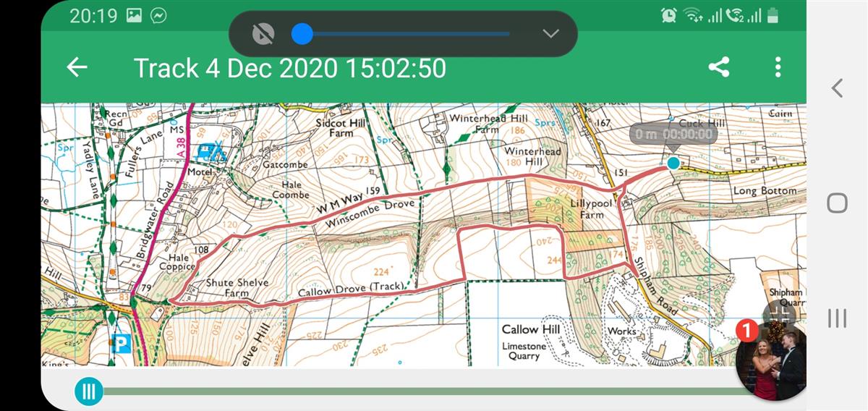Click the blue volume slider knob

[x=302, y=33]
